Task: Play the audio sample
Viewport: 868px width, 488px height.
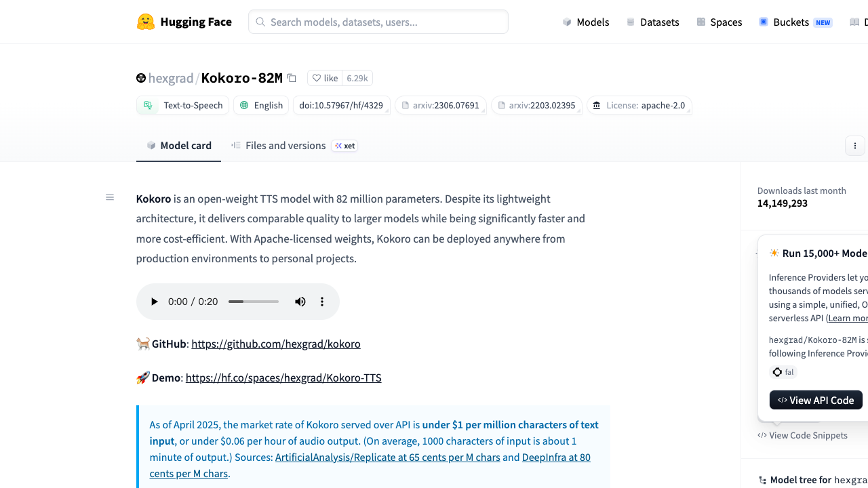Action: (x=154, y=302)
